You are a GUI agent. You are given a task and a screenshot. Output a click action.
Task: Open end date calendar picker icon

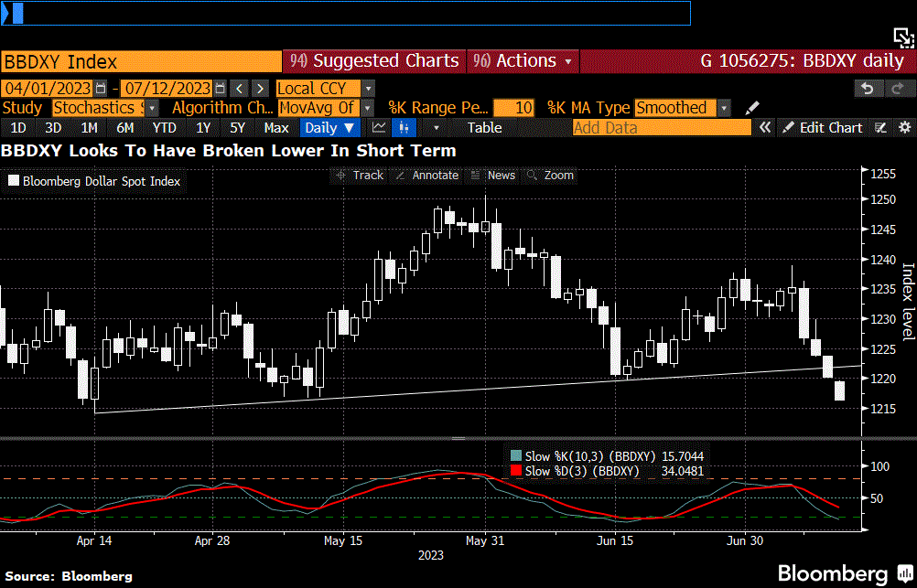coord(220,89)
